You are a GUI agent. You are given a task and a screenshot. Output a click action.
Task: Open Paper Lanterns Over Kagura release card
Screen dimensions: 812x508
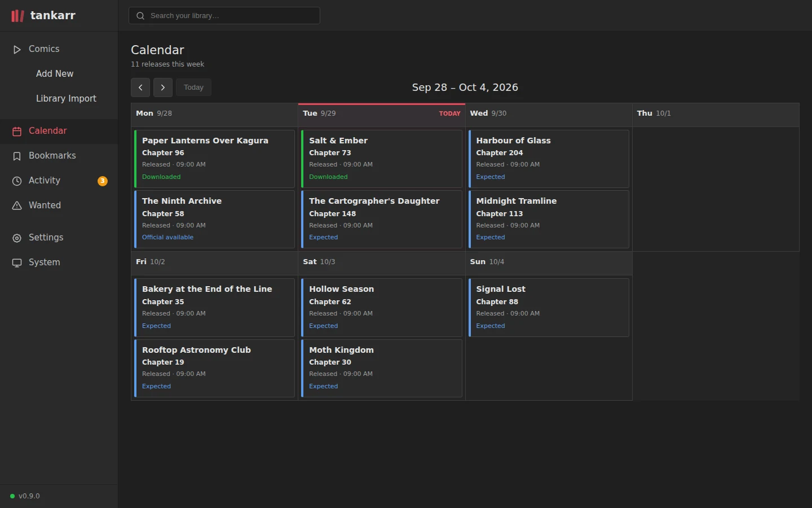pyautogui.click(x=214, y=159)
